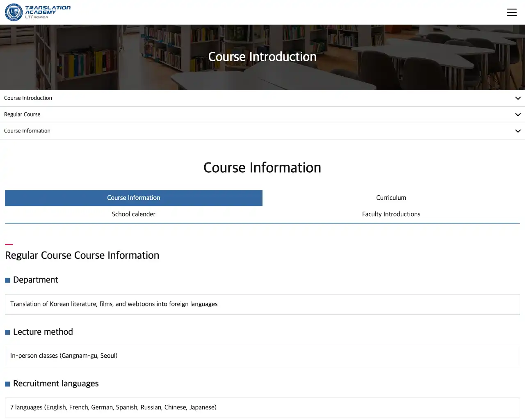Screen dimensions: 525x420
Task: Click the Course Introduction banner title
Action: [x=262, y=57]
